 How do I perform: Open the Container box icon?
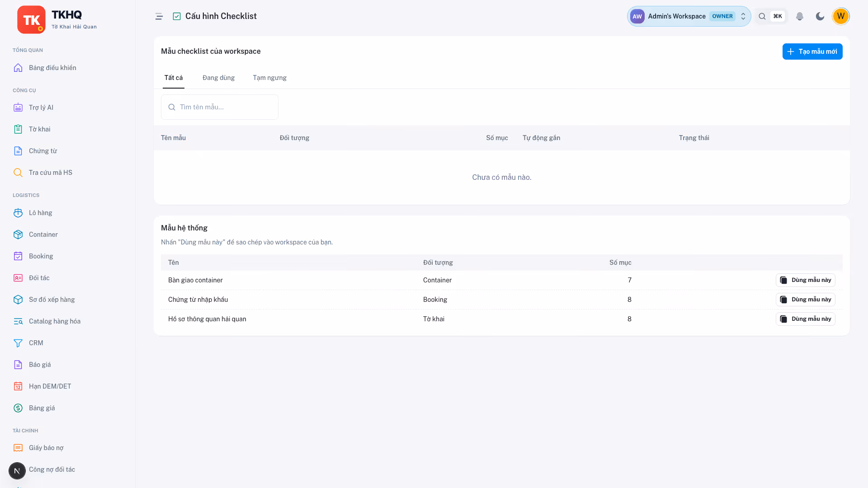18,235
